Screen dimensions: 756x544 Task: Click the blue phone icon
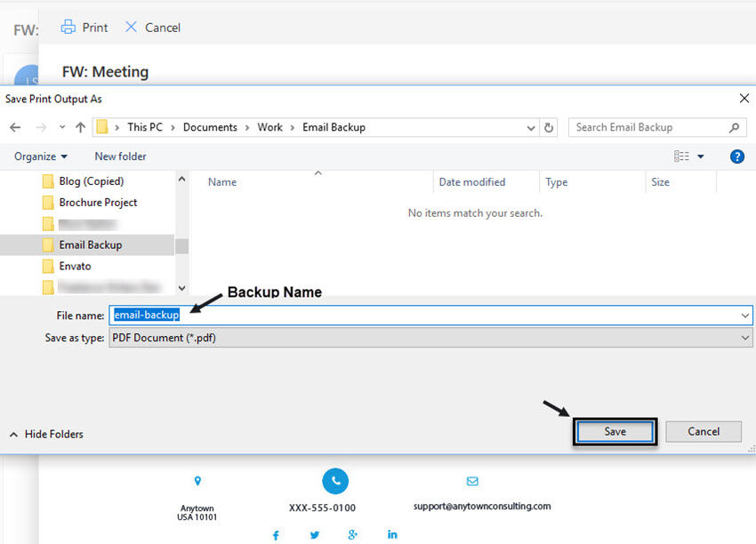coord(335,481)
